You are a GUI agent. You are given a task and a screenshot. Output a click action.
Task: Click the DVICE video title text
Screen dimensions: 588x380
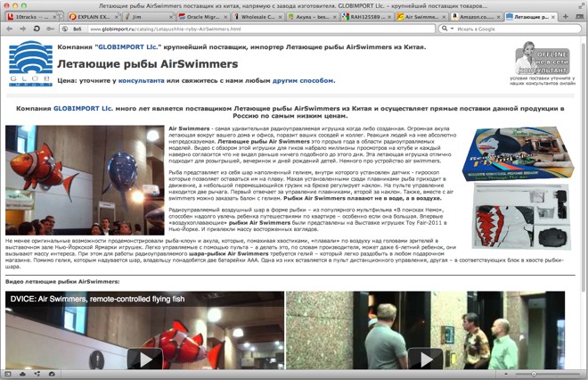pyautogui.click(x=97, y=299)
